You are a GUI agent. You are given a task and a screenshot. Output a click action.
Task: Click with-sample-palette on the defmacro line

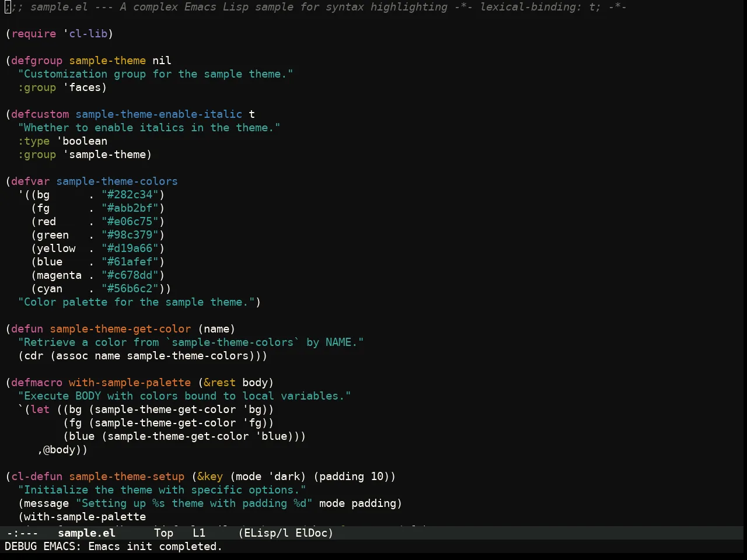130,383
